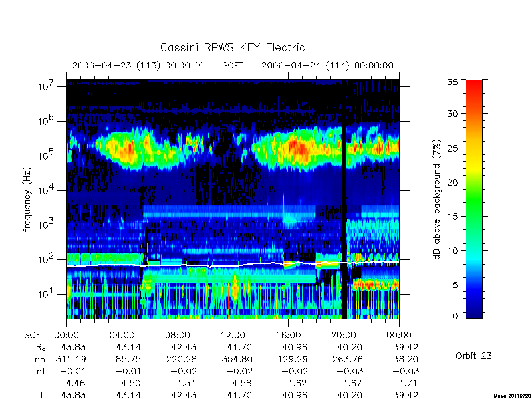Click the 'frequency (Hz)' axis label
This screenshot has height=399, width=532.
[x=27, y=199]
